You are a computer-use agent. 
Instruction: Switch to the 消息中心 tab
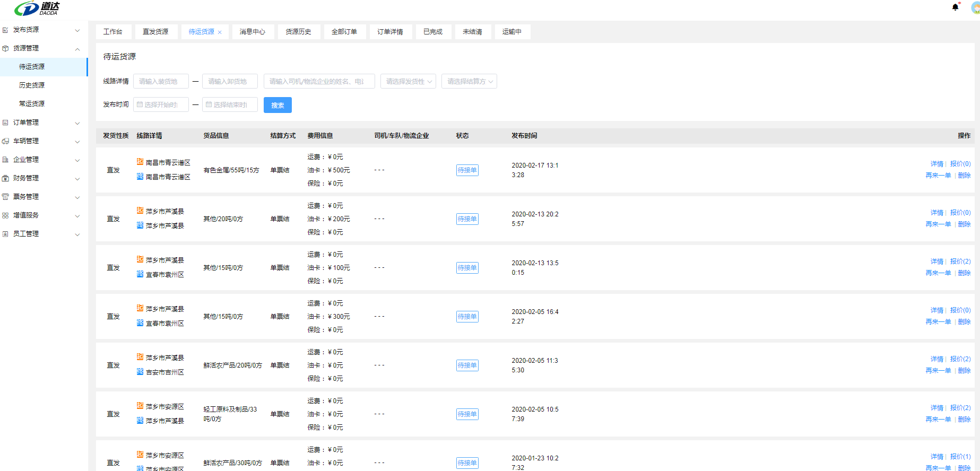click(x=253, y=32)
